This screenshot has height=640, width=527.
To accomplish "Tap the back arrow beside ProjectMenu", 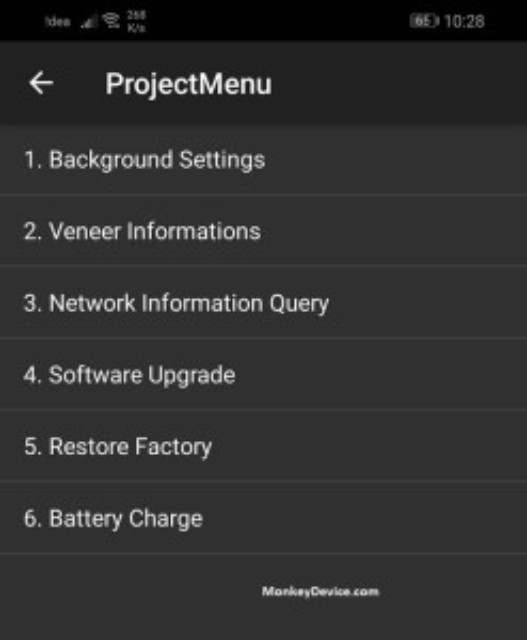I will (x=41, y=83).
